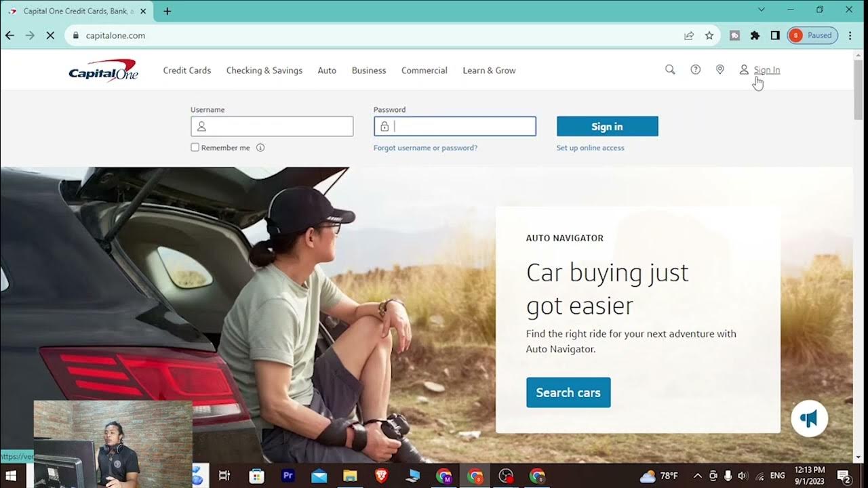868x488 pixels.
Task: Click the volume speaker tray icon
Action: (x=743, y=476)
